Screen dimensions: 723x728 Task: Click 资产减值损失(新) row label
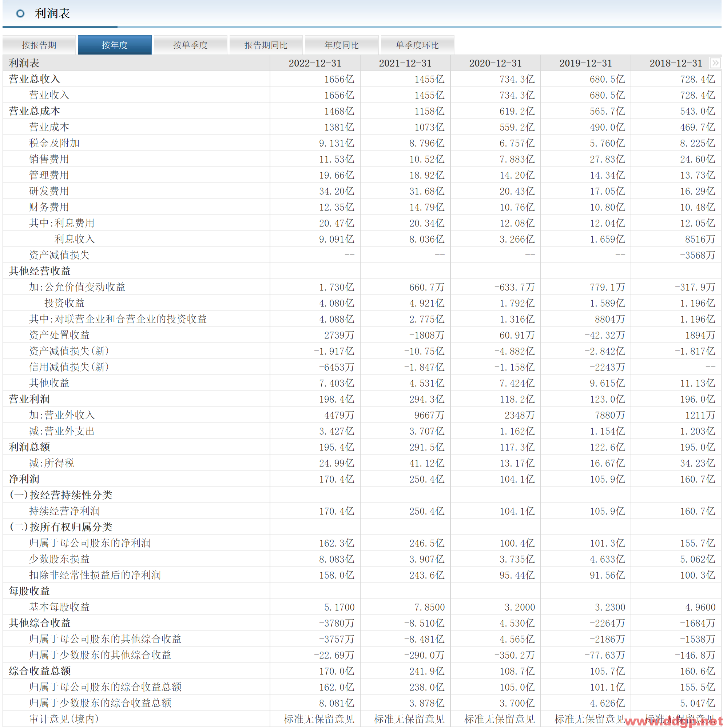click(x=69, y=351)
